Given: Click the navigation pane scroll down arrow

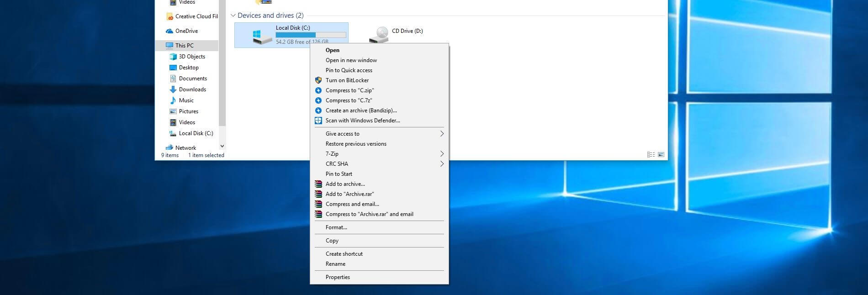Looking at the screenshot, I should pos(222,146).
